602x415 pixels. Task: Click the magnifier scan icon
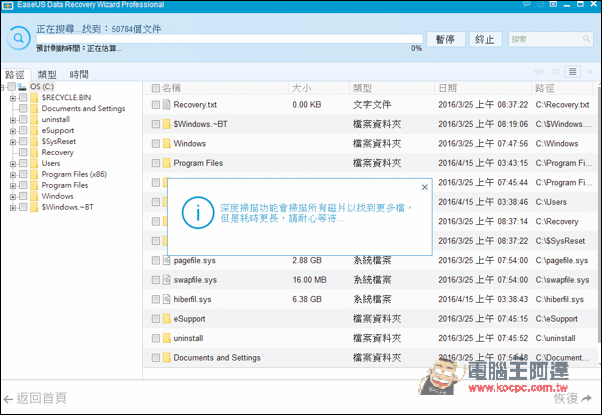[x=18, y=38]
